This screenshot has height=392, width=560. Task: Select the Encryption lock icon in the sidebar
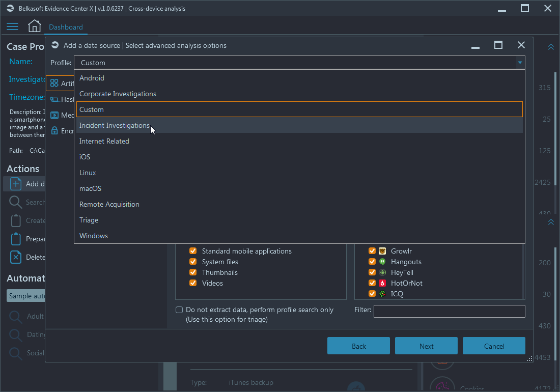[54, 131]
